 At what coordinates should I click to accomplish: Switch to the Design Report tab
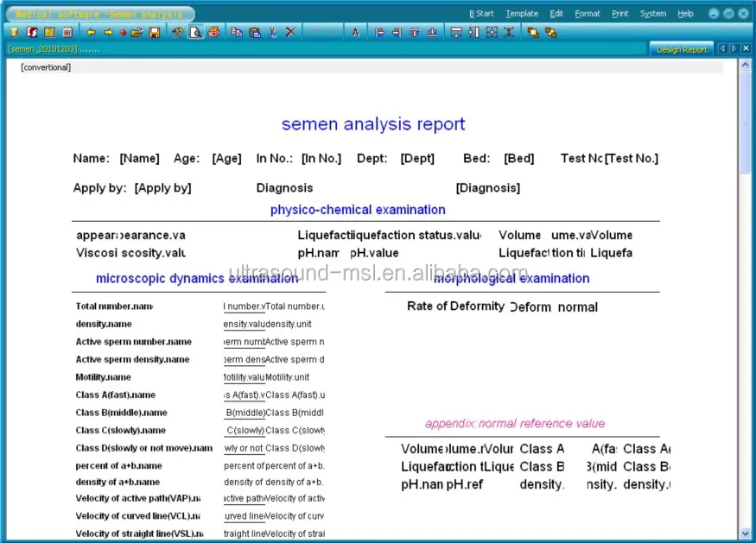pyautogui.click(x=681, y=49)
